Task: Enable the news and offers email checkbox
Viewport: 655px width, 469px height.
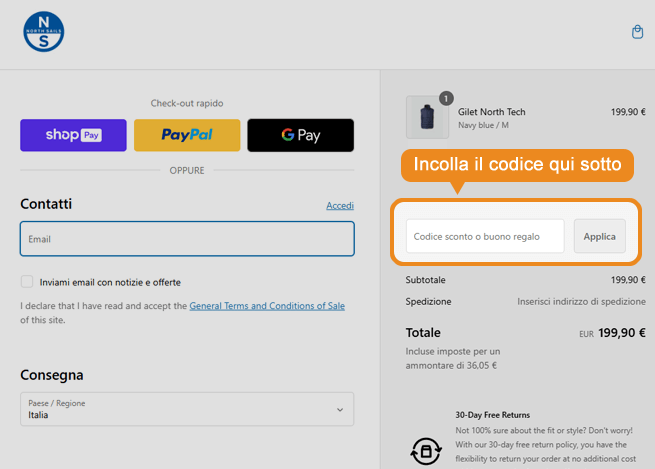Action: 27,282
